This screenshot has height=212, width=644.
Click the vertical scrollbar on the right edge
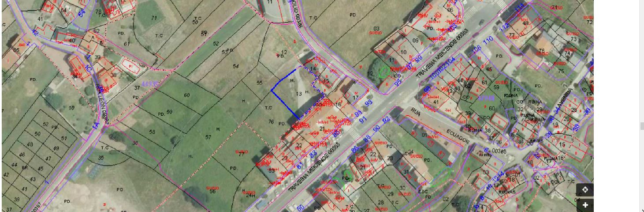[641, 125]
